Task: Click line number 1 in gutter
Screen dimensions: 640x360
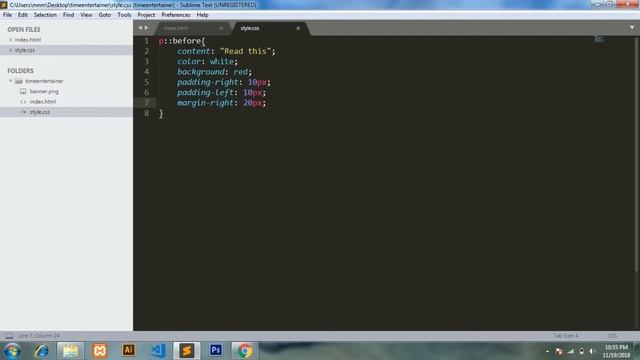Action: (x=146, y=41)
